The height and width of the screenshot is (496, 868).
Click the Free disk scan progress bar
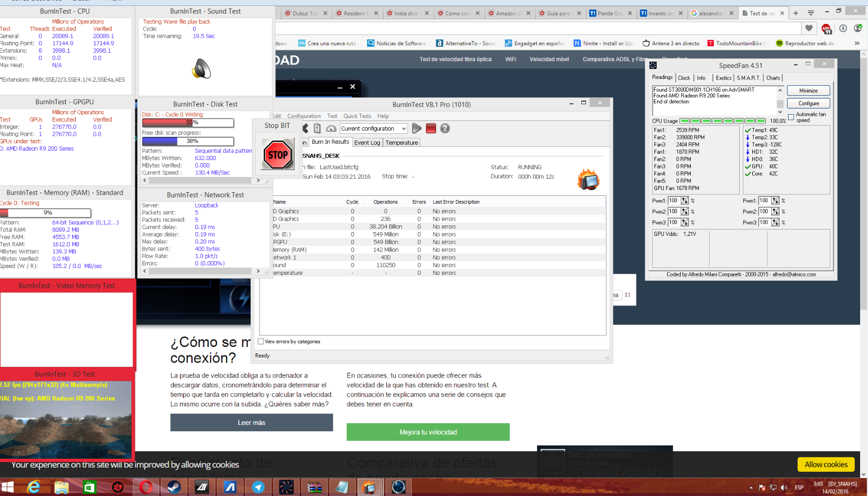(x=188, y=141)
